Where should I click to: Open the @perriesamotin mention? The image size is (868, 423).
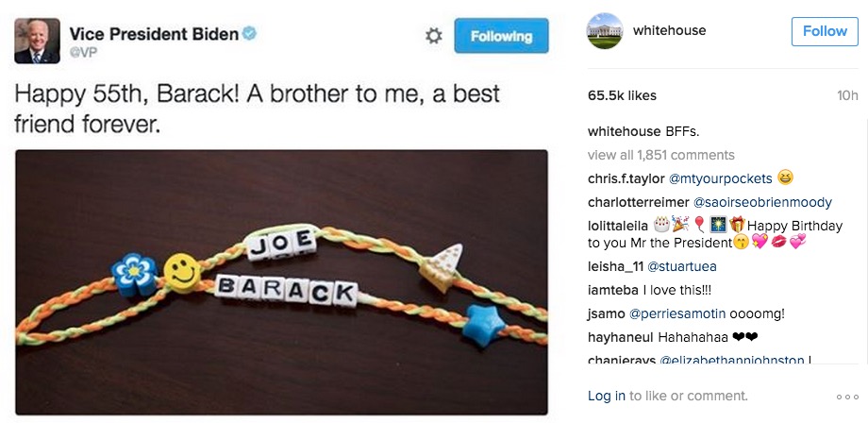click(677, 313)
